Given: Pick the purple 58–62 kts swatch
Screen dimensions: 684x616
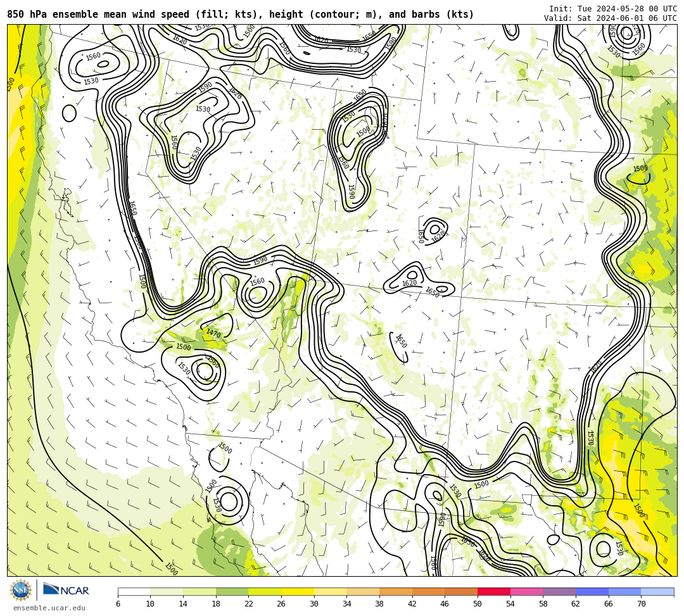Looking at the screenshot, I should pos(559,591).
